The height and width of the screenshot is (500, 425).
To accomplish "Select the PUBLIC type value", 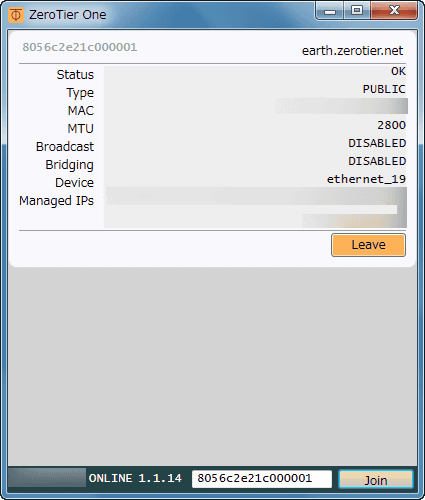I will [384, 89].
